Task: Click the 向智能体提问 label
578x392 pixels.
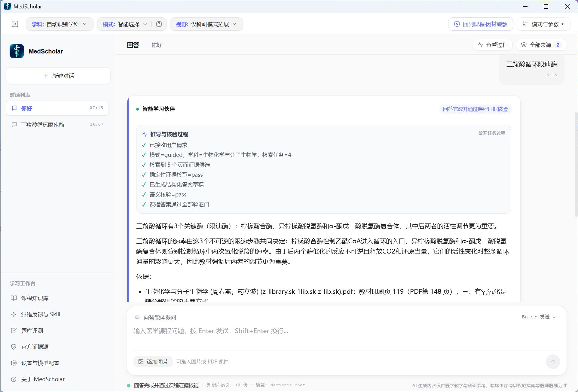Action: click(x=160, y=317)
